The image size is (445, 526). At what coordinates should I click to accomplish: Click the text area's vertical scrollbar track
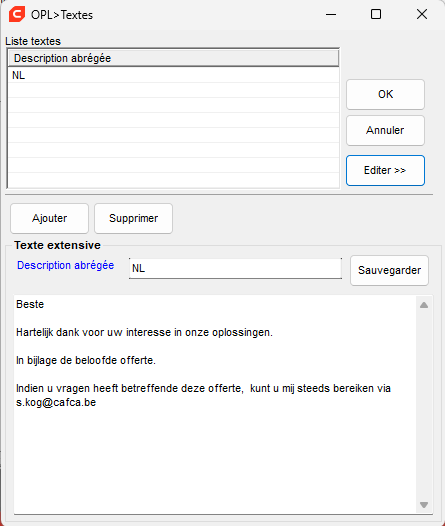point(424,404)
